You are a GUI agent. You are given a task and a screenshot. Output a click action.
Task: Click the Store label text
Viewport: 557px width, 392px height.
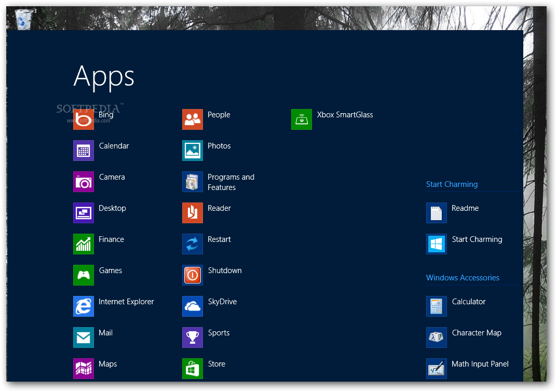click(x=216, y=364)
